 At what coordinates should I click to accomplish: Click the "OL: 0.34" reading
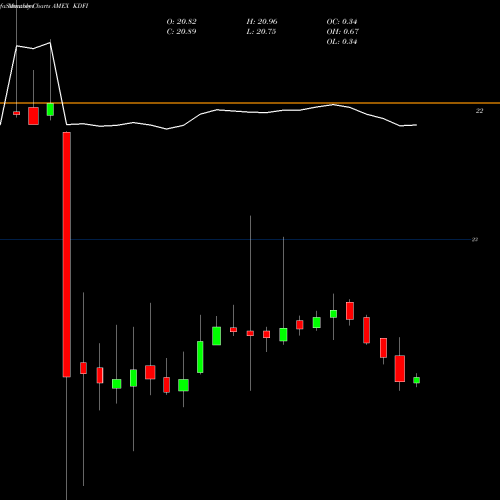tap(342, 42)
